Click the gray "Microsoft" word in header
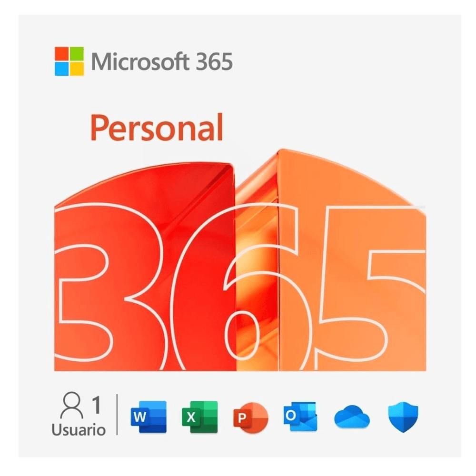 coord(140,61)
